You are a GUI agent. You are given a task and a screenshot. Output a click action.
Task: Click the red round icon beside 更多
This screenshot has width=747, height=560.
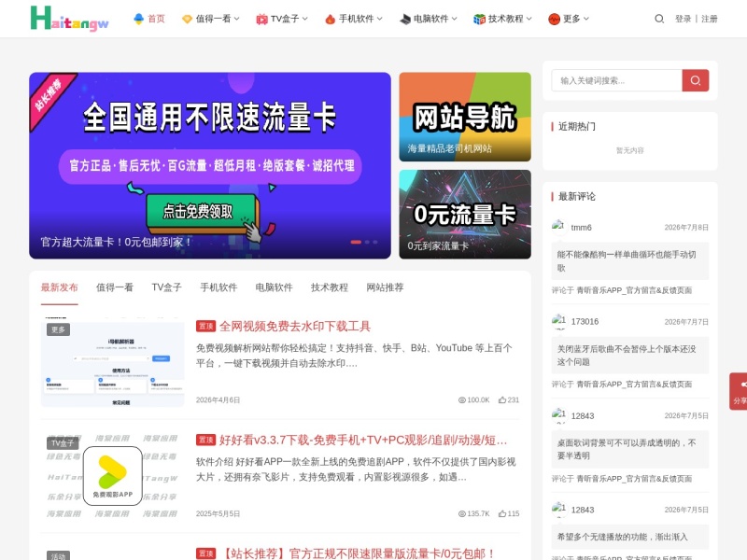(554, 19)
